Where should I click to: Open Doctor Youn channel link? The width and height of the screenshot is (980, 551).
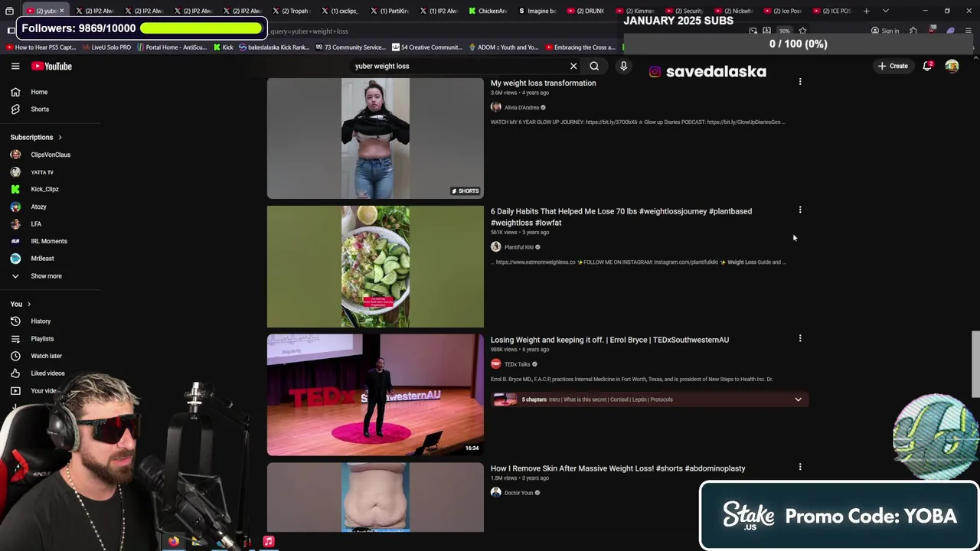tap(518, 493)
